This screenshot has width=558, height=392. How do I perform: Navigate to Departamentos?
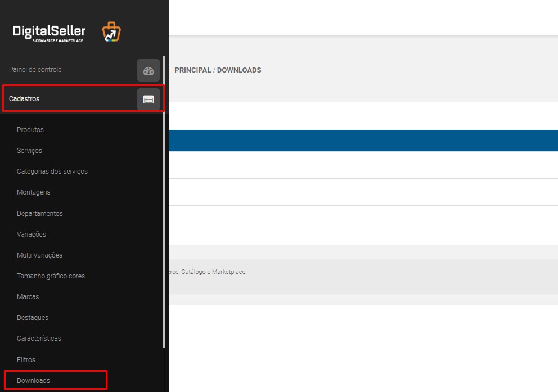(40, 213)
